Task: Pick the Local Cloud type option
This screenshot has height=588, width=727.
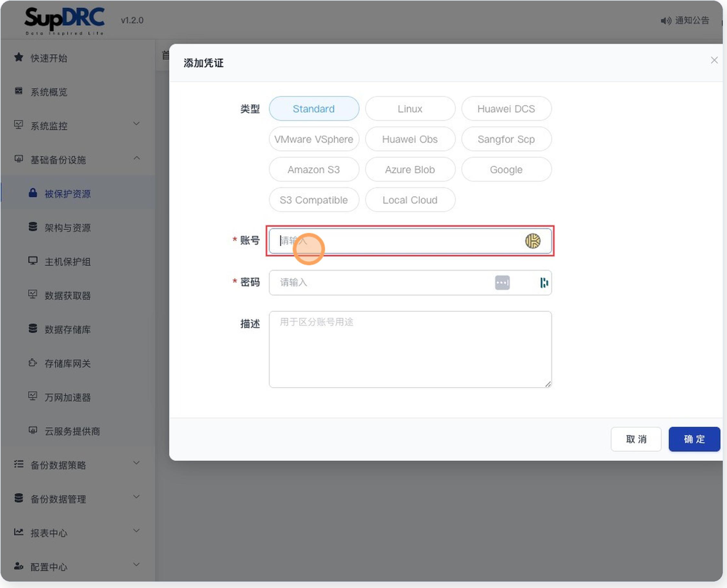Action: coord(410,200)
